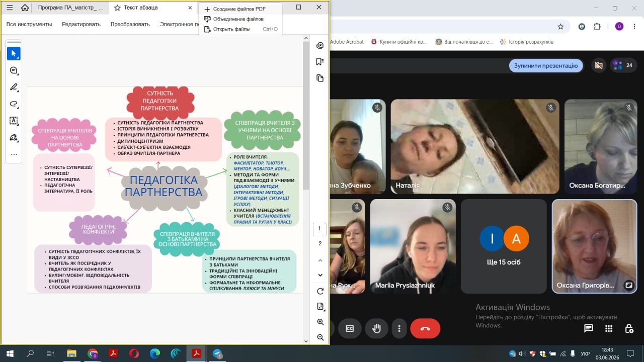Toggle the Meet camera-off layout icon

[x=598, y=65]
